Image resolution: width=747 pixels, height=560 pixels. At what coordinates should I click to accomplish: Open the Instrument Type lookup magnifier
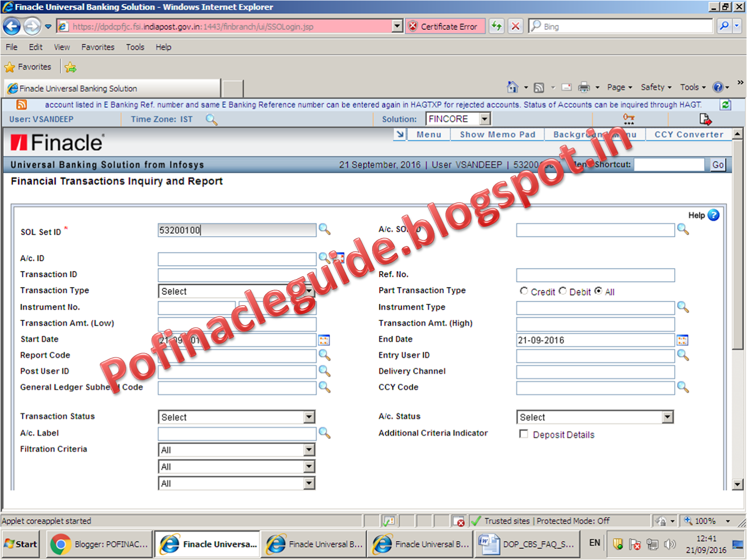click(x=682, y=308)
